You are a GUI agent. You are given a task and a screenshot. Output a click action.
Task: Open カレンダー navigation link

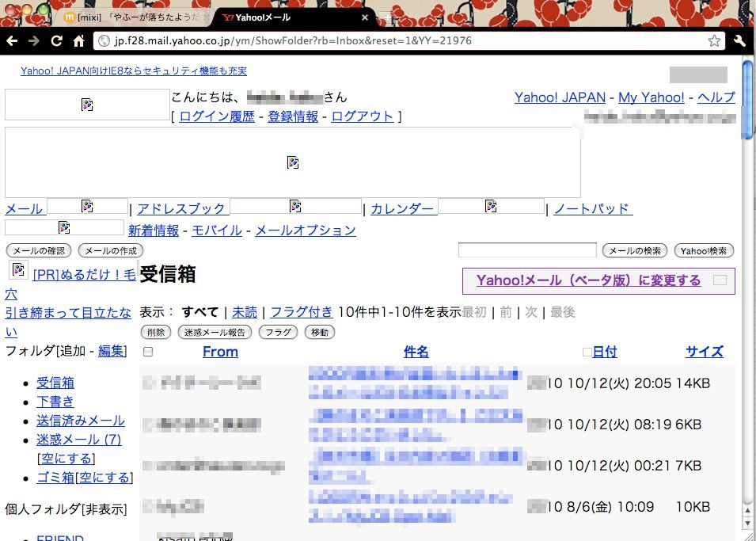click(402, 209)
